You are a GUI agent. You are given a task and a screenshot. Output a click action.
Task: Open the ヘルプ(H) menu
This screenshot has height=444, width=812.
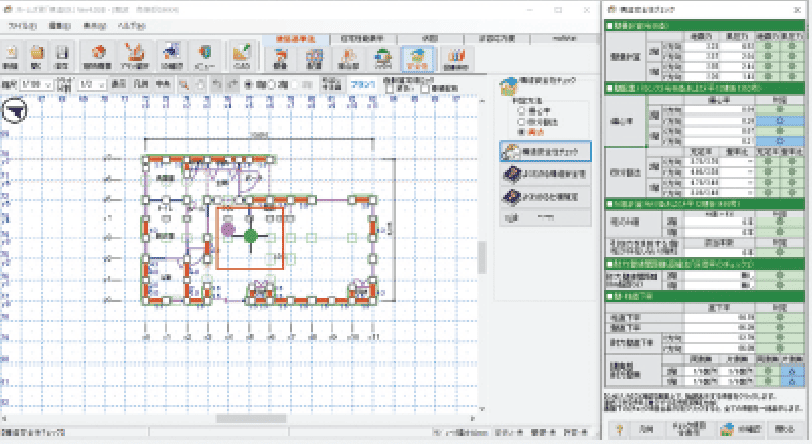pyautogui.click(x=129, y=25)
